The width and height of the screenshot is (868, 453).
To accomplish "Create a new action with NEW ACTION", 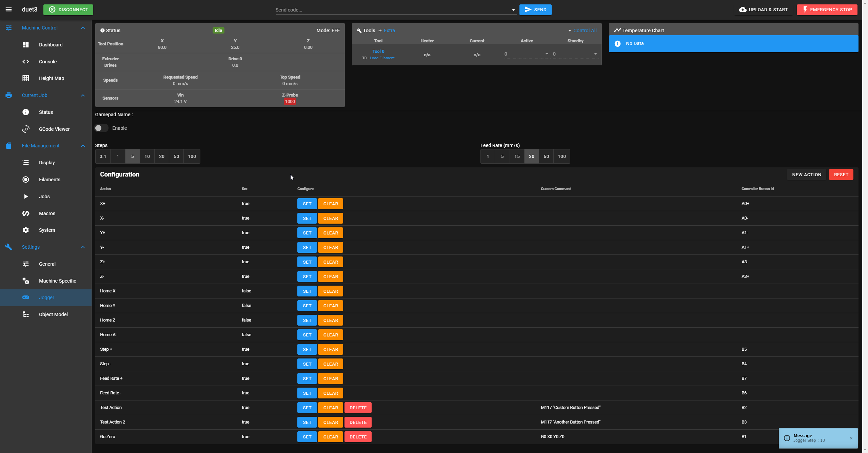I will tap(806, 174).
